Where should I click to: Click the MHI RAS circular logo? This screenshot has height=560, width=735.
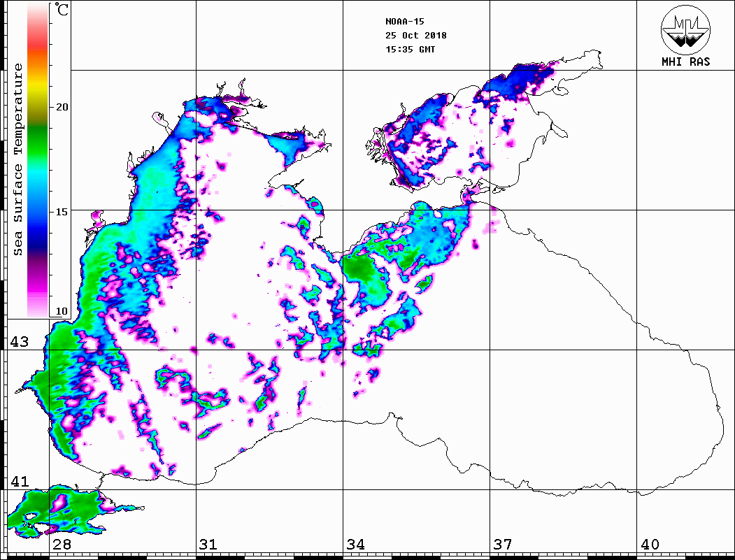point(685,29)
